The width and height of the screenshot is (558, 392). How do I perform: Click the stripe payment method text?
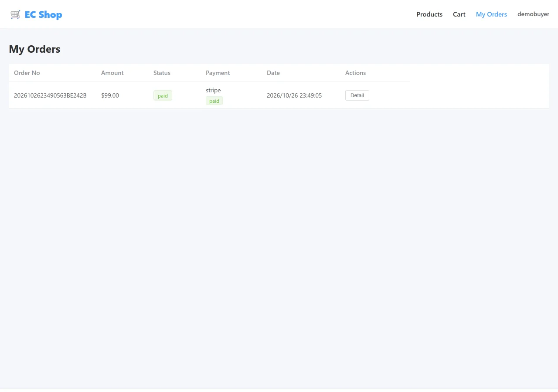tap(213, 90)
